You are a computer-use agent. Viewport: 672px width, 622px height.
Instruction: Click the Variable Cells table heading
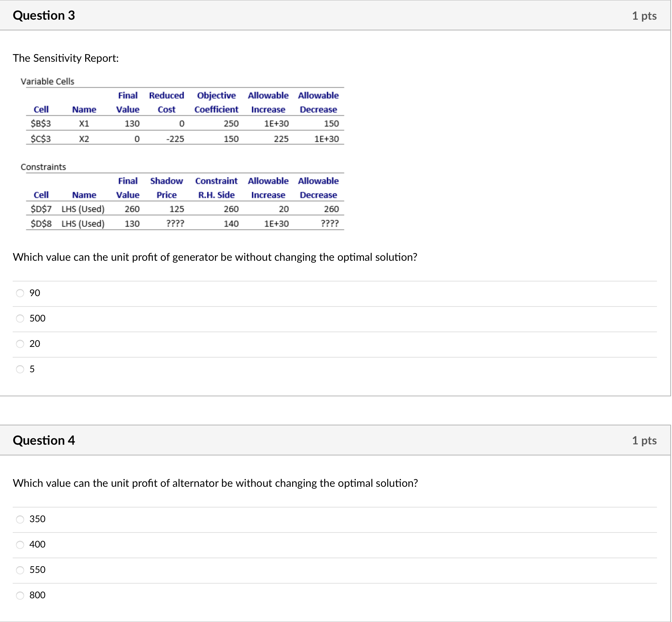coord(47,81)
